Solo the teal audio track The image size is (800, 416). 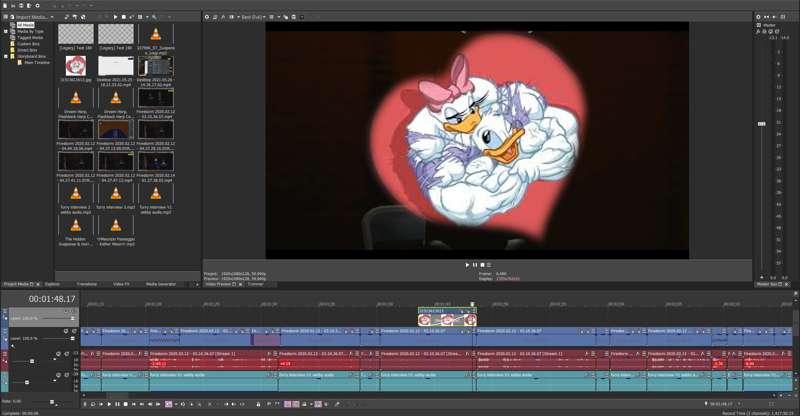[x=66, y=375]
